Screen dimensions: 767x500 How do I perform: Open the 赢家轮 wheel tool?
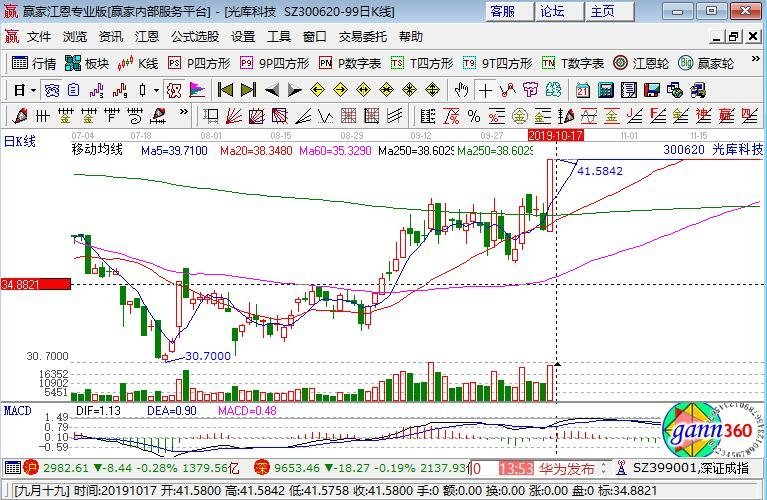click(x=706, y=64)
